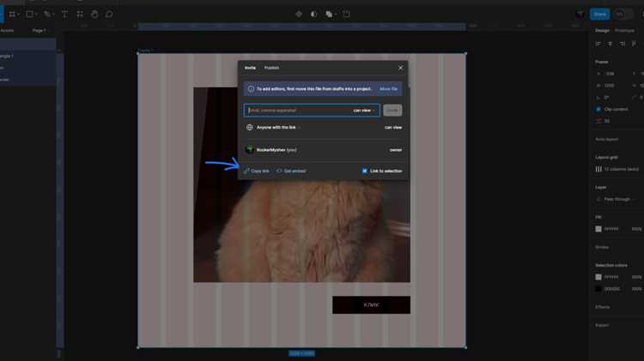Select the Hand tool
Image resolution: width=644 pixels, height=361 pixels.
coord(94,15)
